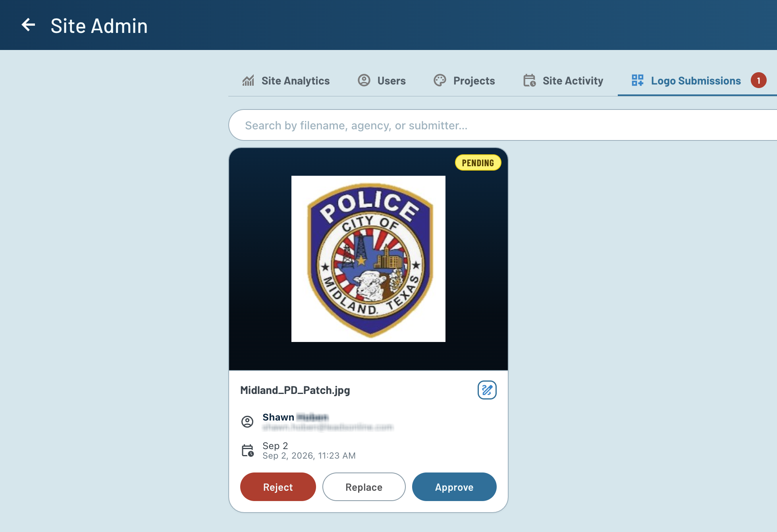777x532 pixels.
Task: Open the Midland police patch thumbnail
Action: pyautogui.click(x=368, y=259)
